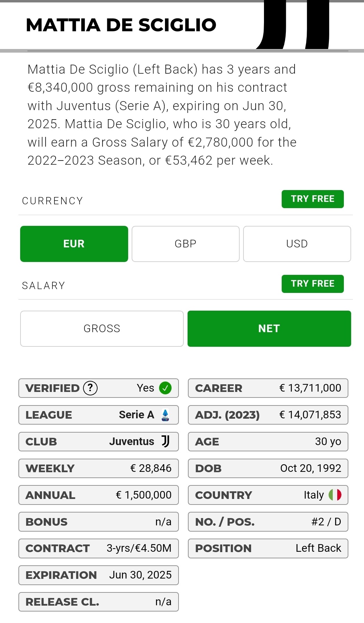Switch currency to USD
Screen dimensions: 364x623
(297, 244)
